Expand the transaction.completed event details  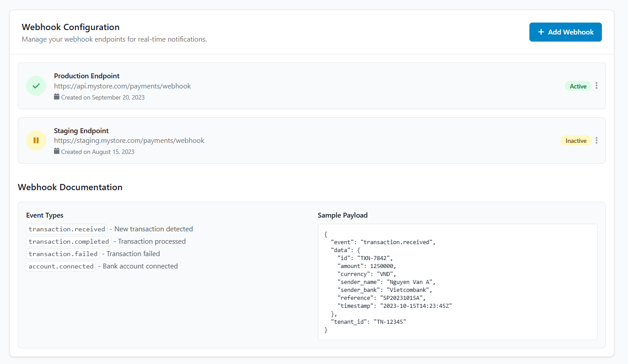pyautogui.click(x=69, y=241)
